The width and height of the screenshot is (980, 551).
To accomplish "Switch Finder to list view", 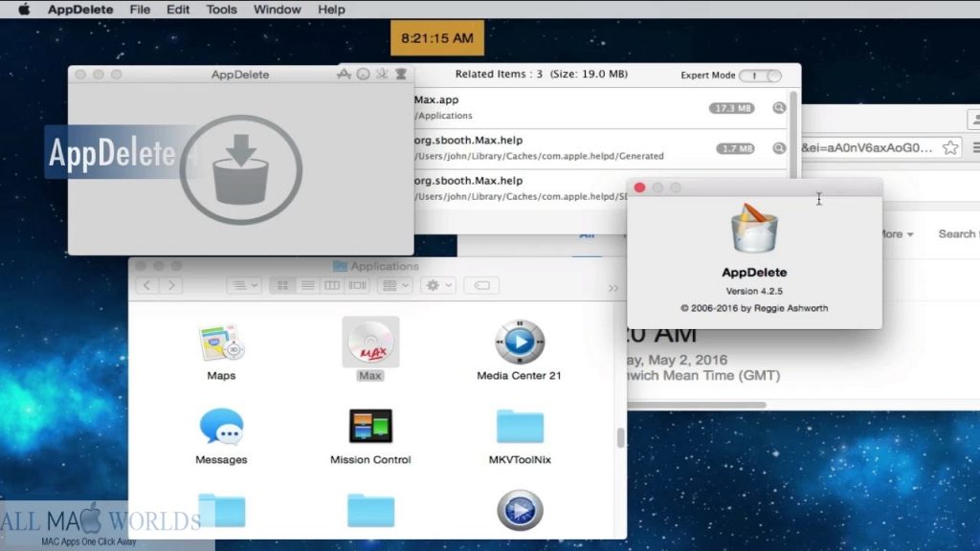I will click(x=307, y=285).
